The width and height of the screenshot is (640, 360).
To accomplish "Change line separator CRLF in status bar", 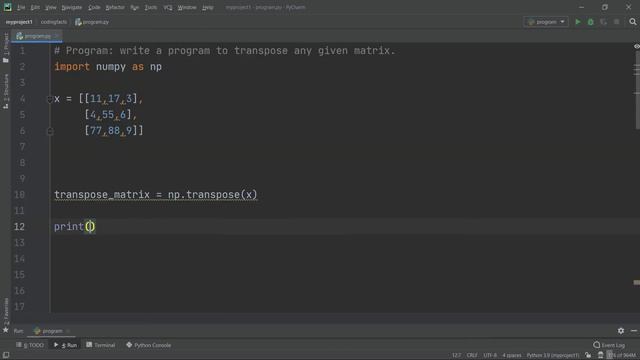I will [472, 356].
